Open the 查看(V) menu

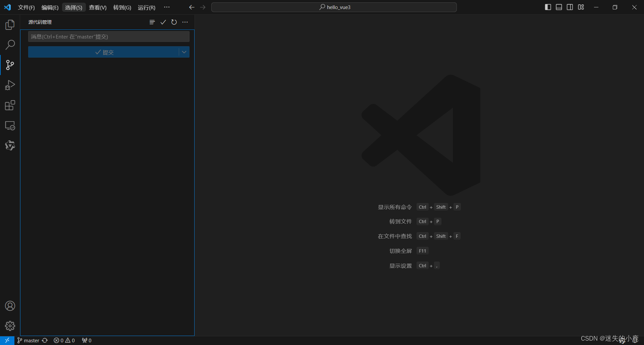coord(98,7)
